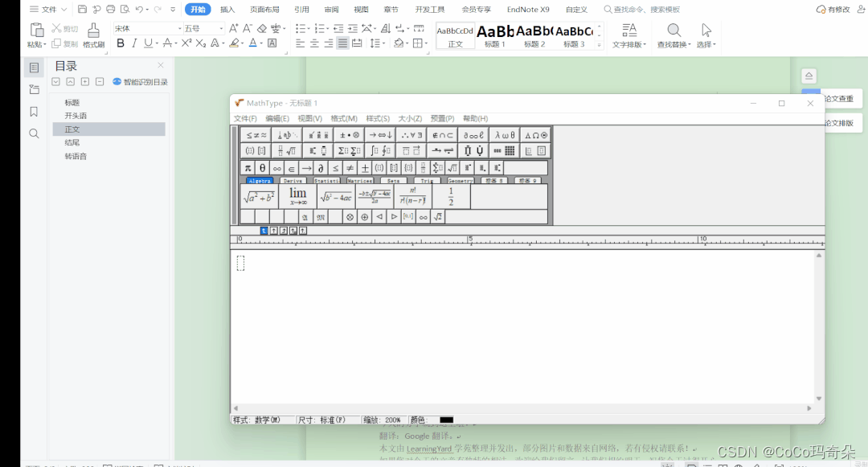Open MathType arrow symbols palette
868x467 pixels.
point(380,135)
